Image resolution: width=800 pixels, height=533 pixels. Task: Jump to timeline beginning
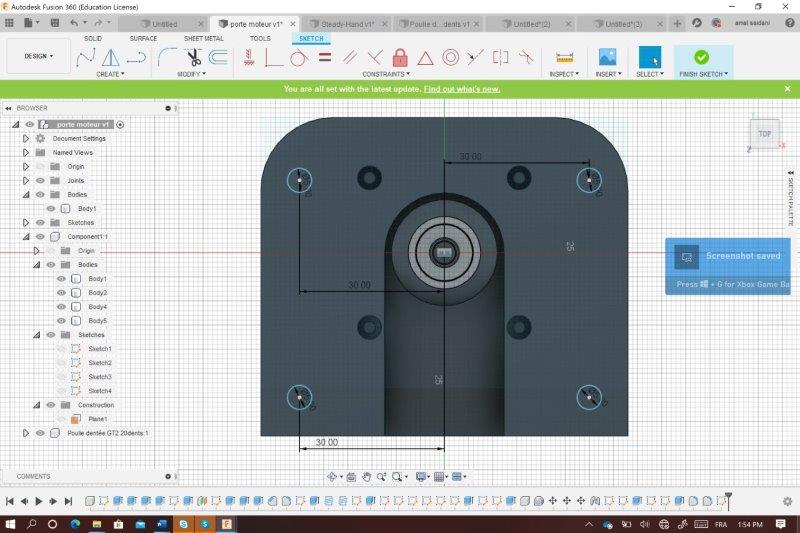[10, 501]
